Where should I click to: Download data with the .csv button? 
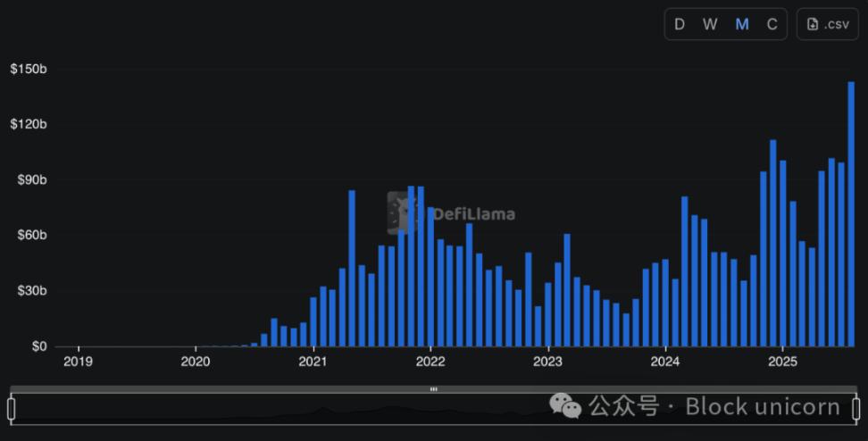(827, 24)
